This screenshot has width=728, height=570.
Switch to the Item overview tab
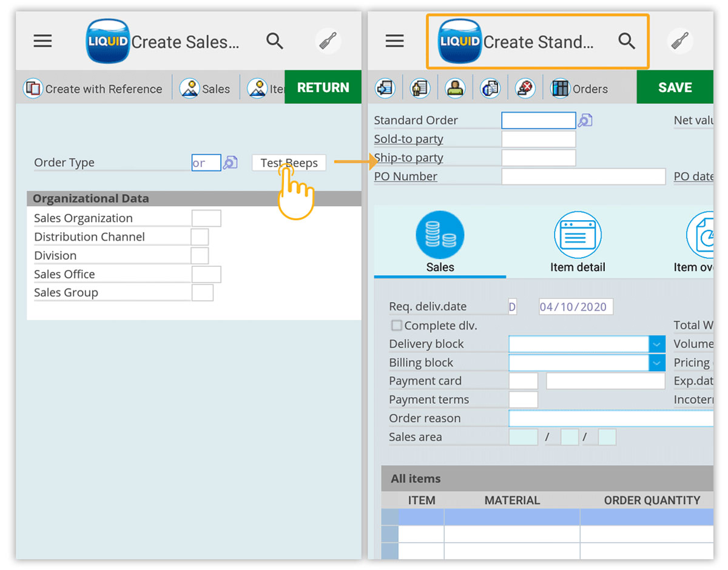695,243
